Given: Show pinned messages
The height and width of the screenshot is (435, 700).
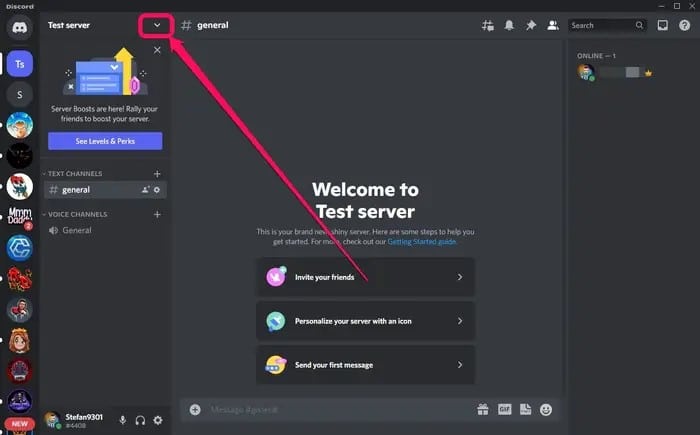Looking at the screenshot, I should (531, 25).
